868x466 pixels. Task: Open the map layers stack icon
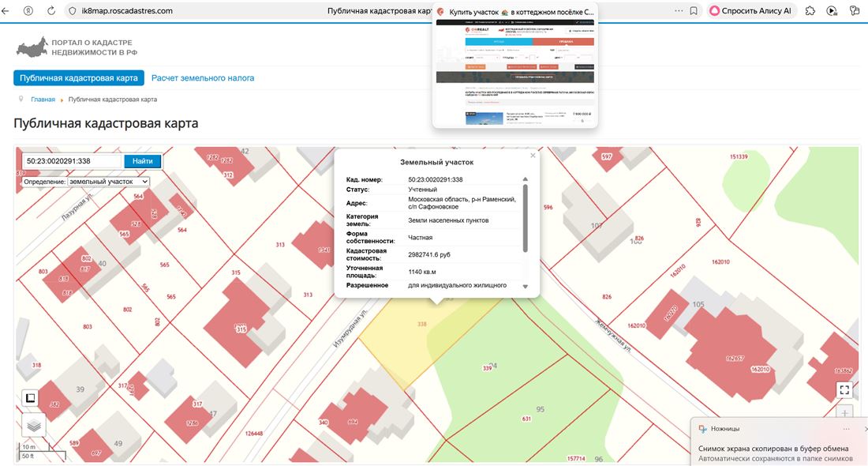click(x=32, y=425)
